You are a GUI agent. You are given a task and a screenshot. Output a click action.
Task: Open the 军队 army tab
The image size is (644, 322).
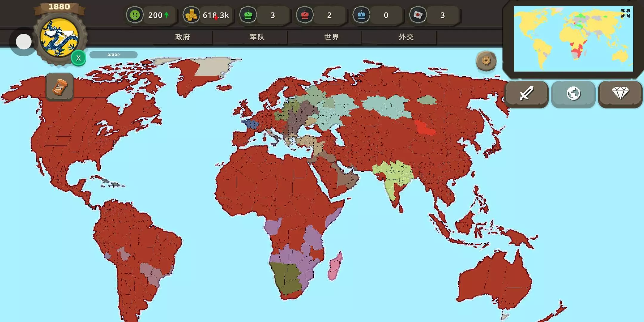click(257, 37)
